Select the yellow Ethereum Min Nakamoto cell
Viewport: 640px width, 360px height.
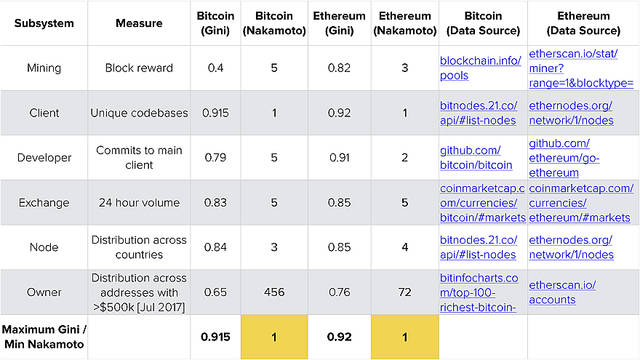click(x=405, y=337)
